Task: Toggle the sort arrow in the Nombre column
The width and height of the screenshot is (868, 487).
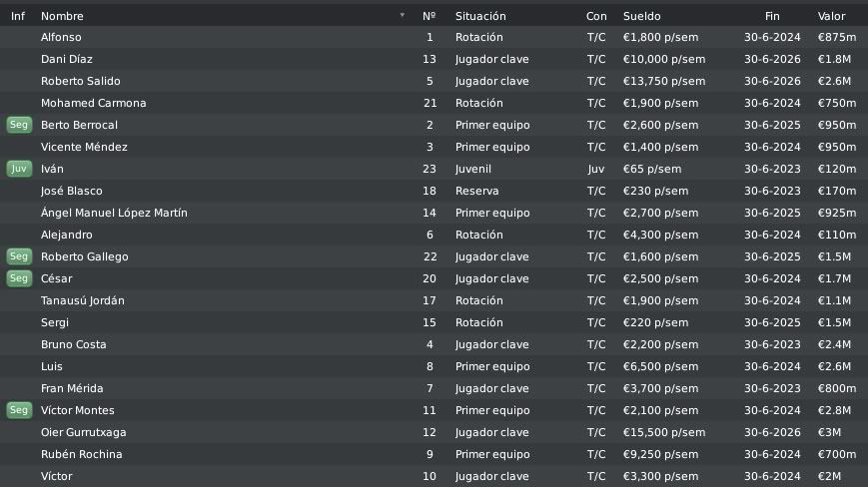Action: (x=403, y=16)
